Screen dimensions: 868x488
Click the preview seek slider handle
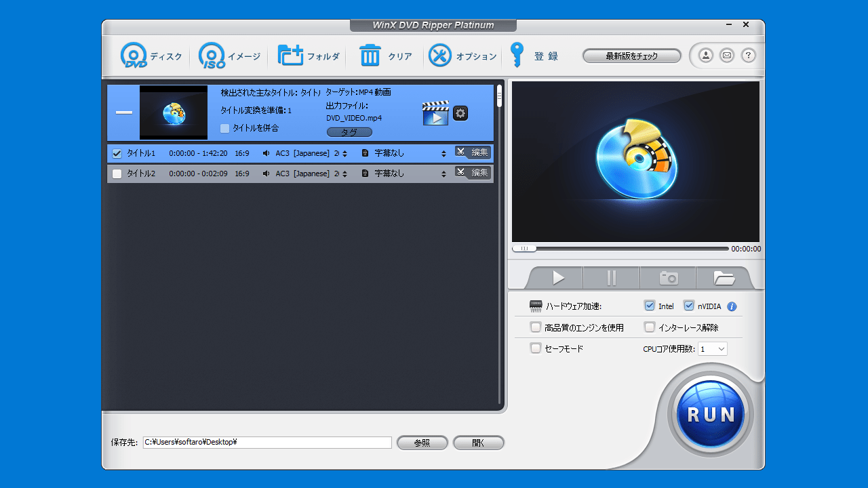pyautogui.click(x=524, y=249)
